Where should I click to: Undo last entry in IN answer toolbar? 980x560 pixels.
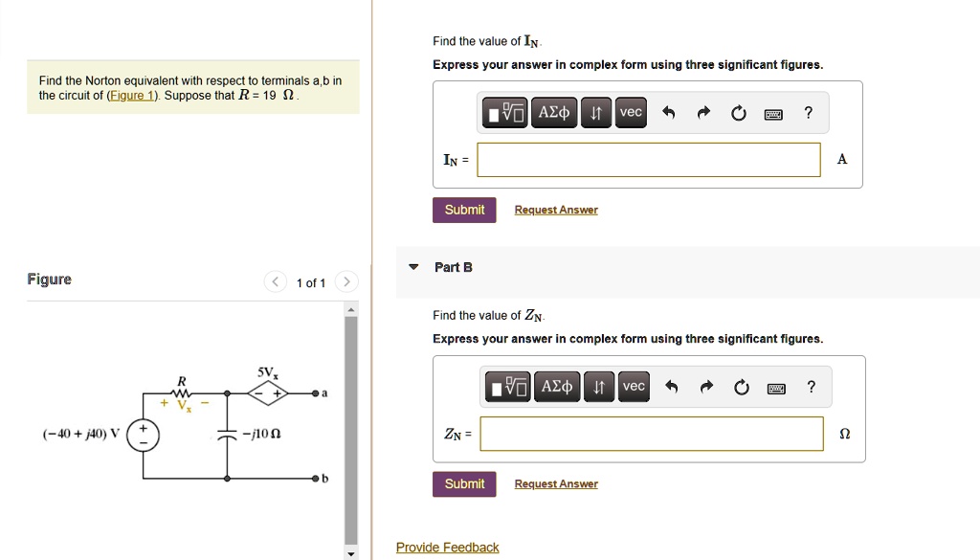(x=669, y=113)
